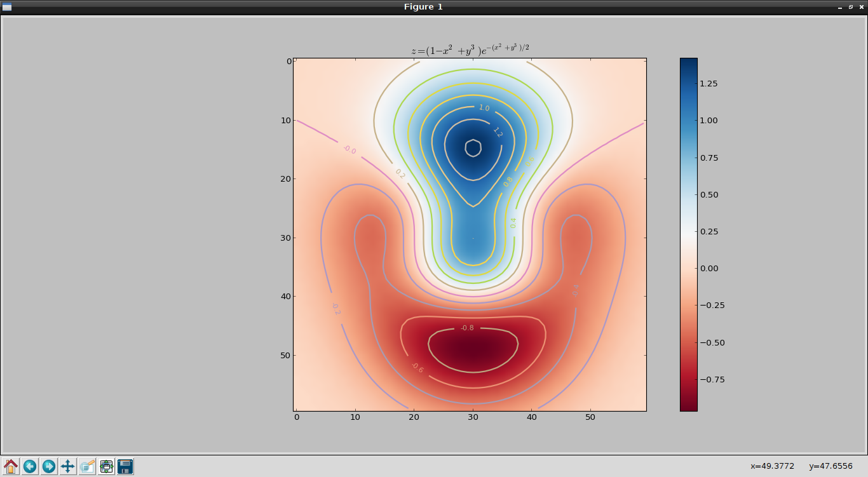Click the "-0.6" contour label
Screen dimensions: 868x477
tap(417, 367)
